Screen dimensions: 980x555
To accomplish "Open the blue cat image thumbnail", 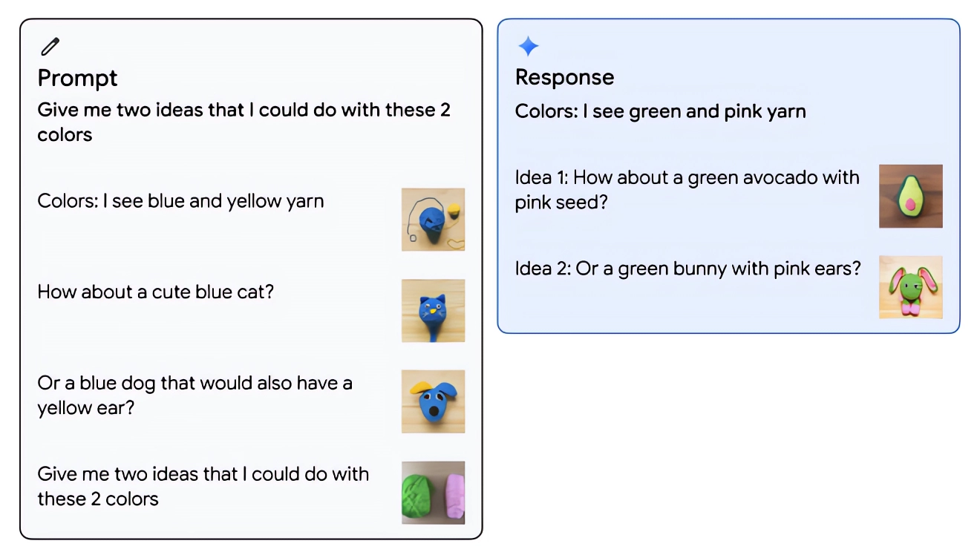I will [x=433, y=310].
